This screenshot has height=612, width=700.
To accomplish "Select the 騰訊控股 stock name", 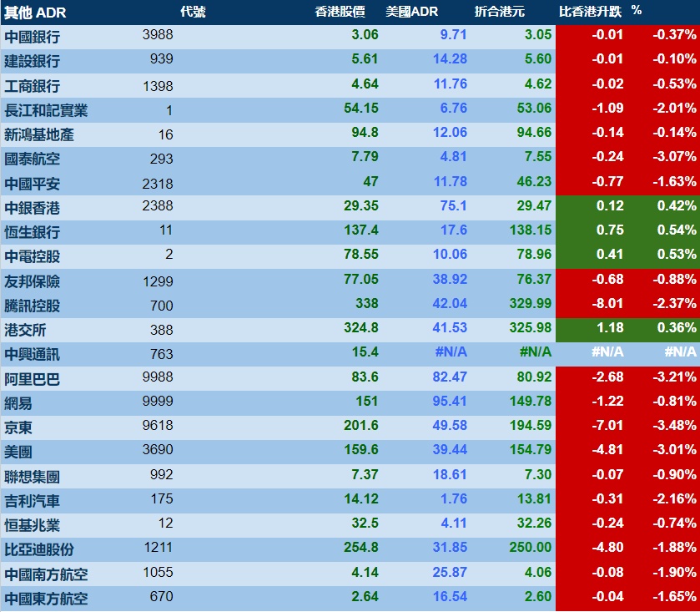I will tap(33, 306).
